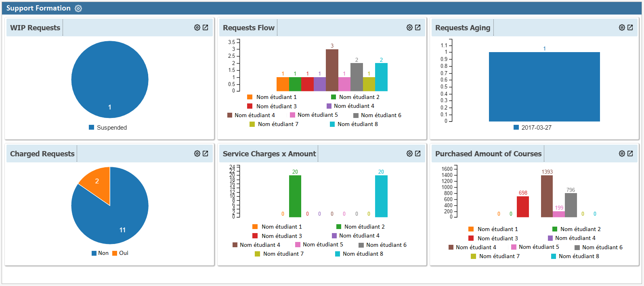
Task: Pop out the WIP Requests panel
Action: coord(206,27)
